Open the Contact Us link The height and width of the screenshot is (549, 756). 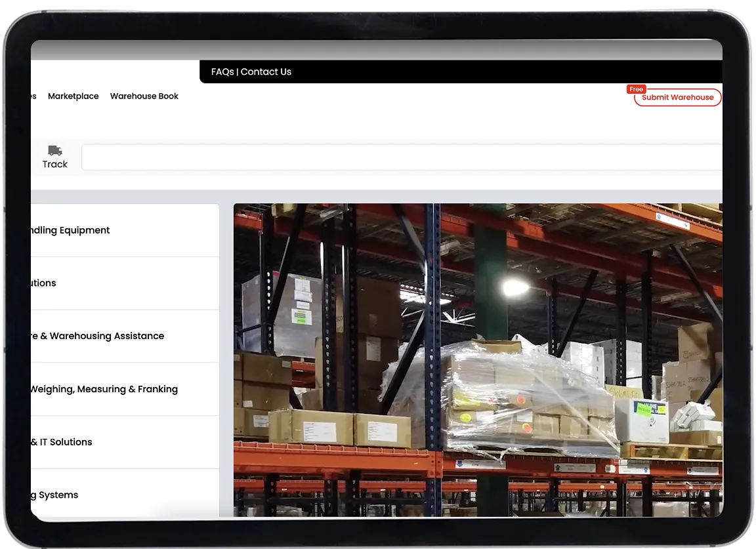(x=266, y=72)
